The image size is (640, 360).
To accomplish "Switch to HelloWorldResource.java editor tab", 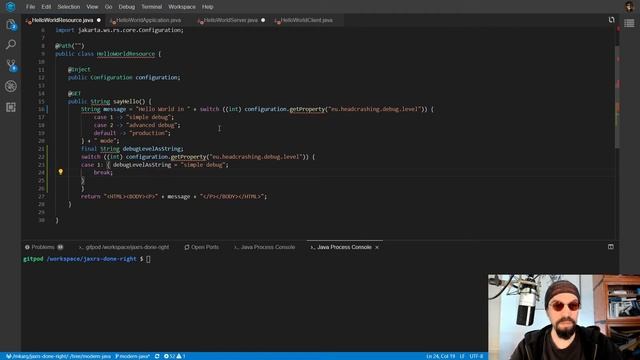I will [62, 20].
